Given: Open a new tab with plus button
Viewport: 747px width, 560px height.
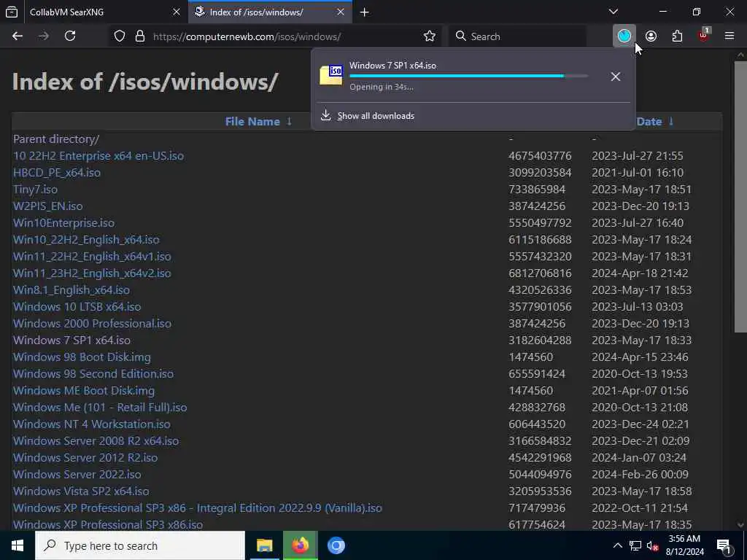Looking at the screenshot, I should tap(365, 12).
